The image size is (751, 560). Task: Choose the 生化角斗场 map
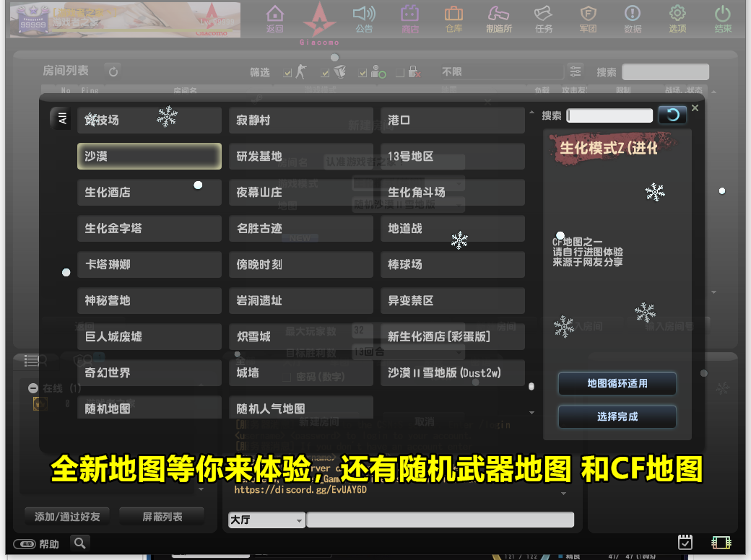click(x=453, y=193)
